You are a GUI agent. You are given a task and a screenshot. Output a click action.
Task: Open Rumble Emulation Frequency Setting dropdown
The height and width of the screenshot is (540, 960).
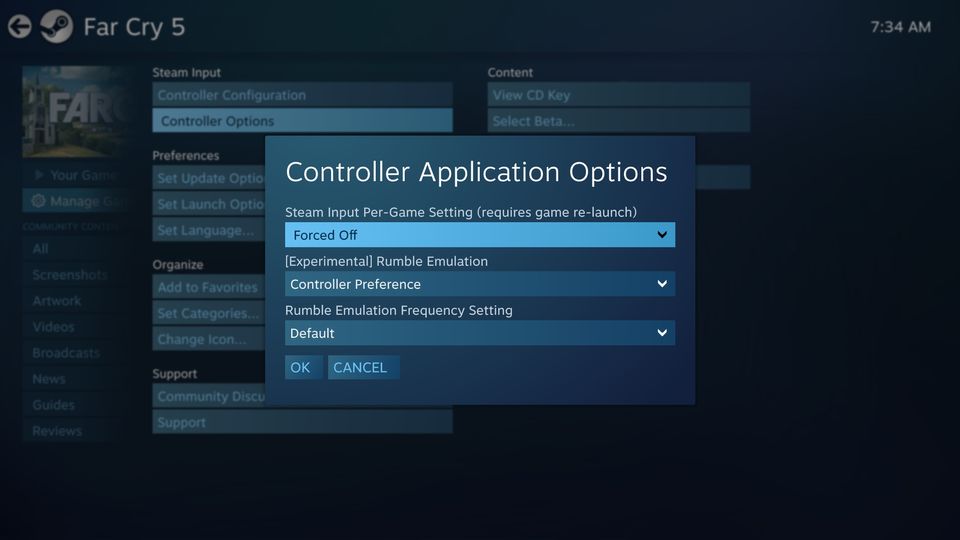tap(479, 333)
